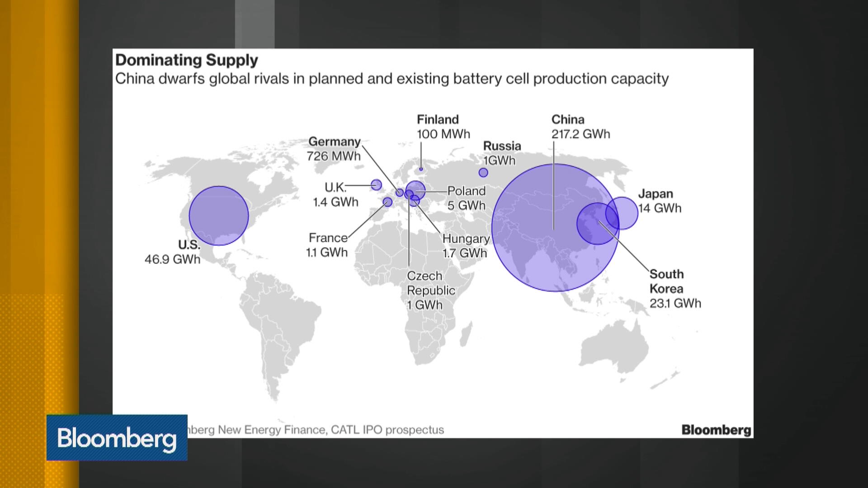Click the 'Hungary 1.7 GWh' label
Screen dimensions: 868x488
point(466,246)
